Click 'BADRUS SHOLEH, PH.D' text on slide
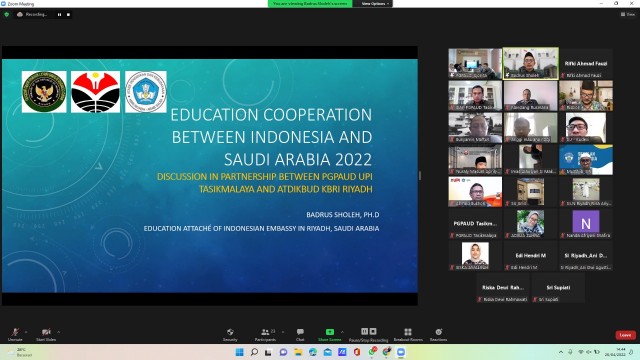640x360 pixels. 343,215
